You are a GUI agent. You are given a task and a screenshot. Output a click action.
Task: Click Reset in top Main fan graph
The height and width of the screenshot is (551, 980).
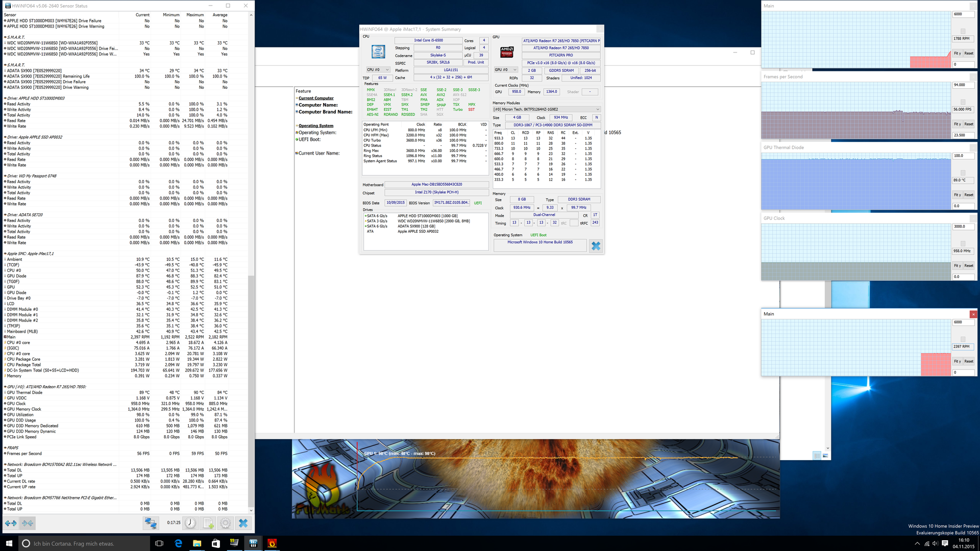point(969,53)
